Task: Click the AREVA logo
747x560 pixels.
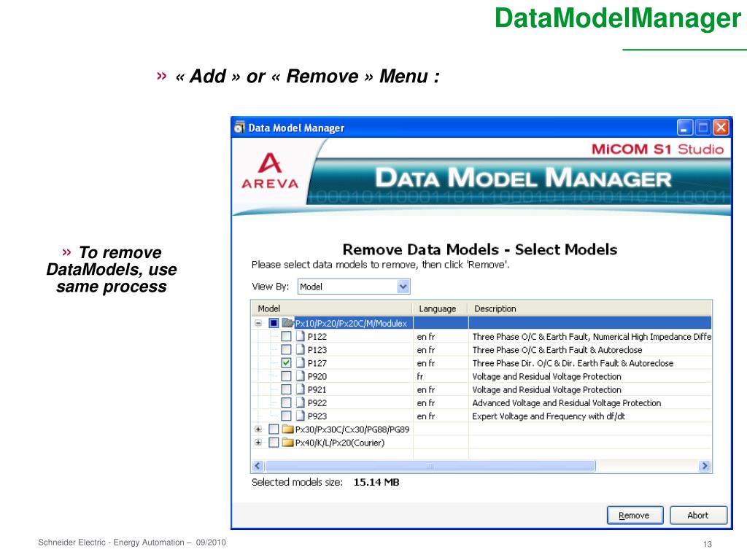Action: [270, 171]
